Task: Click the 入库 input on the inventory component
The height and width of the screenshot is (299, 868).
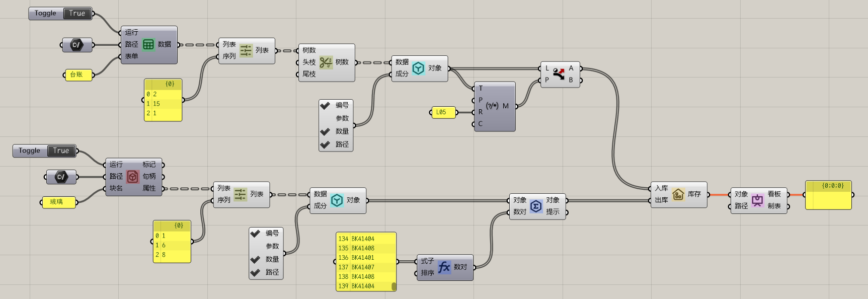Action: pos(661,188)
